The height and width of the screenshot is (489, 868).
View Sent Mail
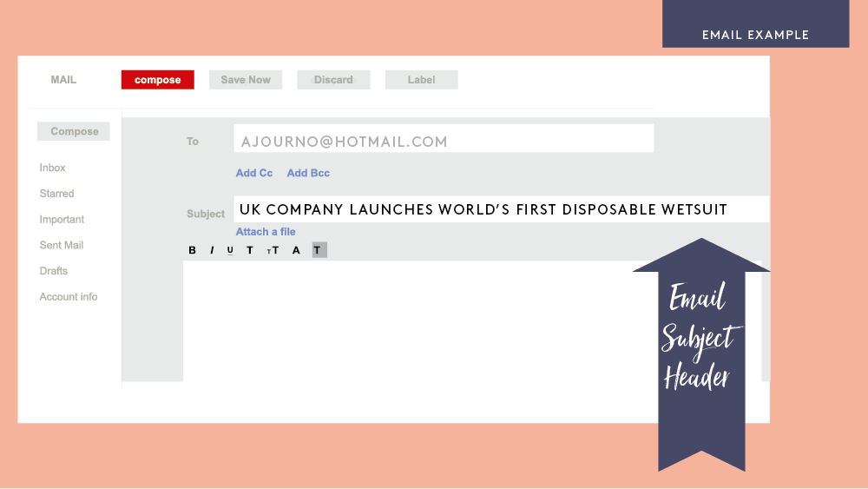coord(62,245)
